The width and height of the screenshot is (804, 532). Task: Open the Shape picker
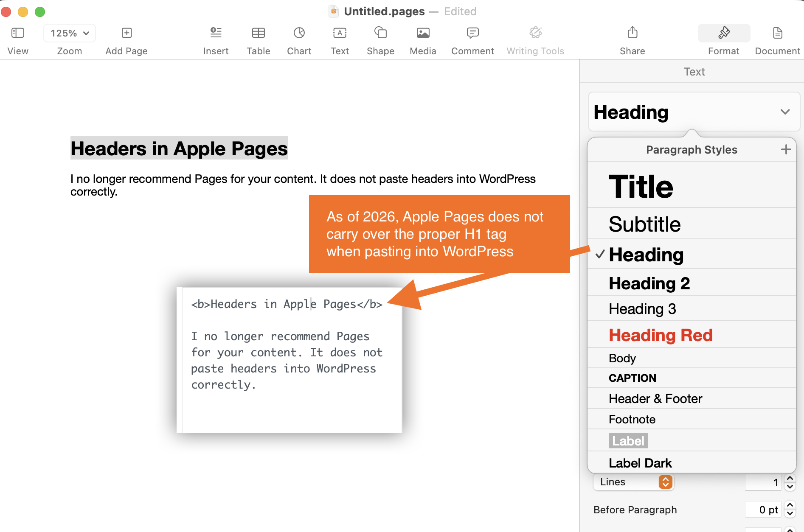tap(380, 33)
